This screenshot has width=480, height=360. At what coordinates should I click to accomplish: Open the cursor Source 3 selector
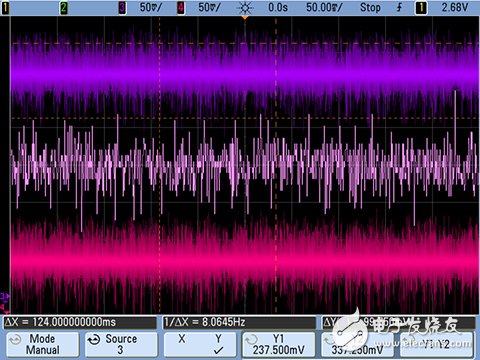coord(121,344)
